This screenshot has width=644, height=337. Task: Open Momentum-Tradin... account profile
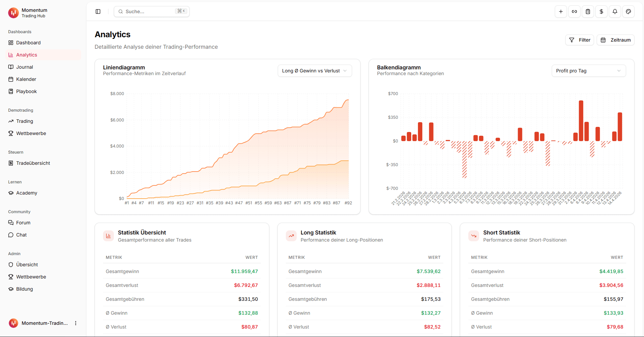pos(43,323)
